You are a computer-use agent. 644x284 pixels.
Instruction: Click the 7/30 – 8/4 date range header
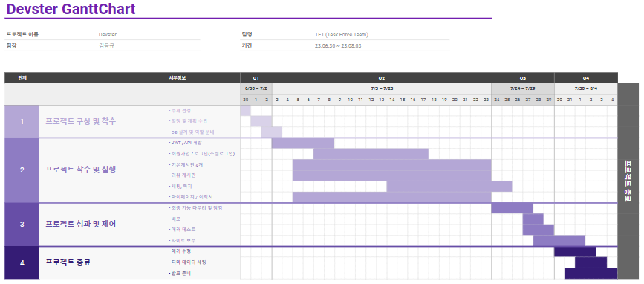pyautogui.click(x=586, y=88)
